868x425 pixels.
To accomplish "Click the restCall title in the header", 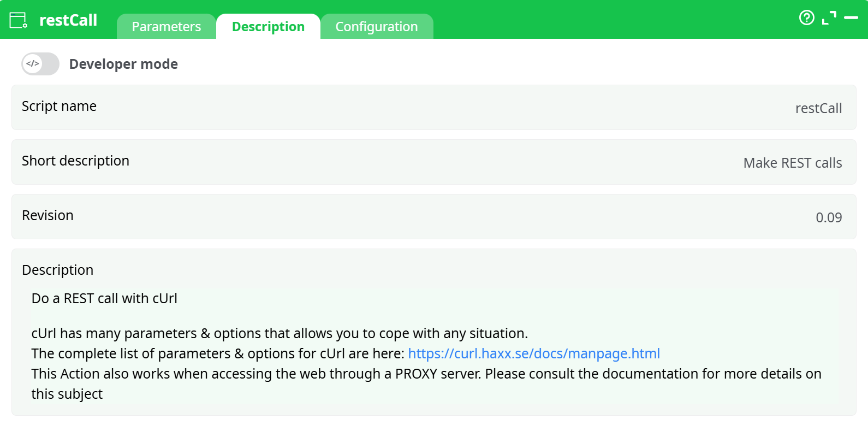I will pyautogui.click(x=68, y=20).
